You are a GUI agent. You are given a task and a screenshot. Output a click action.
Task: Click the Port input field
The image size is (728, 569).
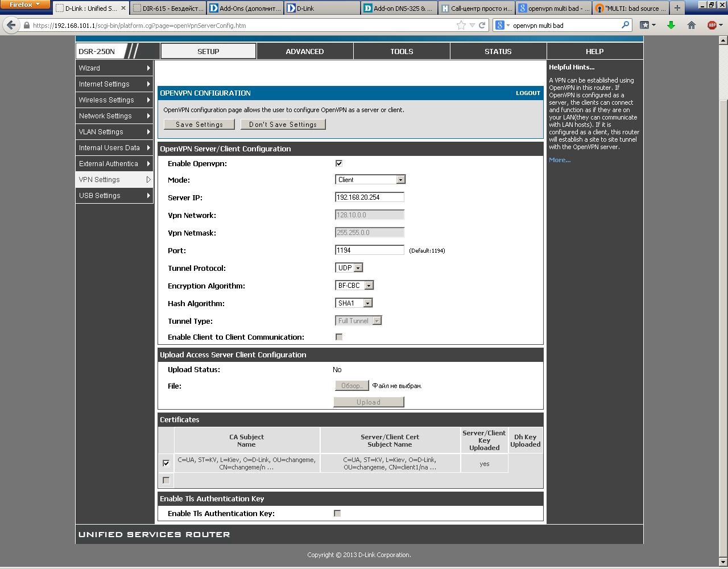point(370,250)
